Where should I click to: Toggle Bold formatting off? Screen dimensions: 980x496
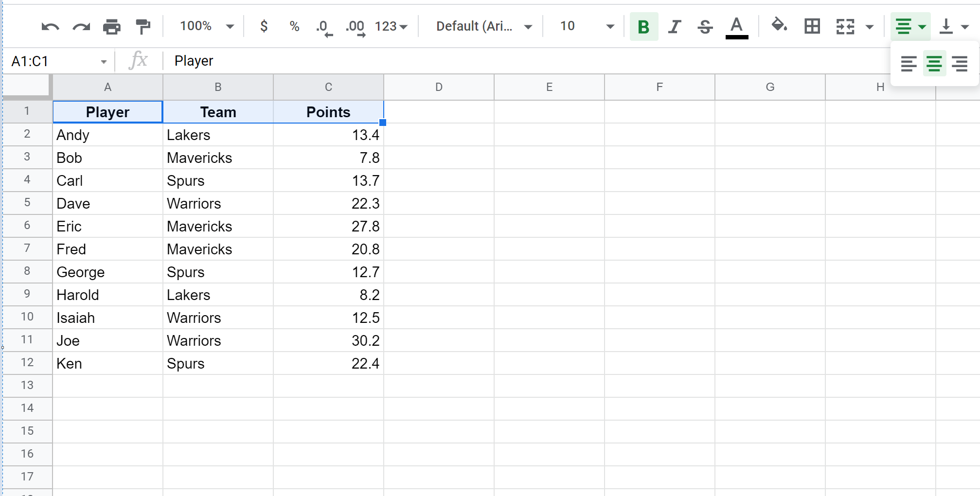click(x=643, y=27)
